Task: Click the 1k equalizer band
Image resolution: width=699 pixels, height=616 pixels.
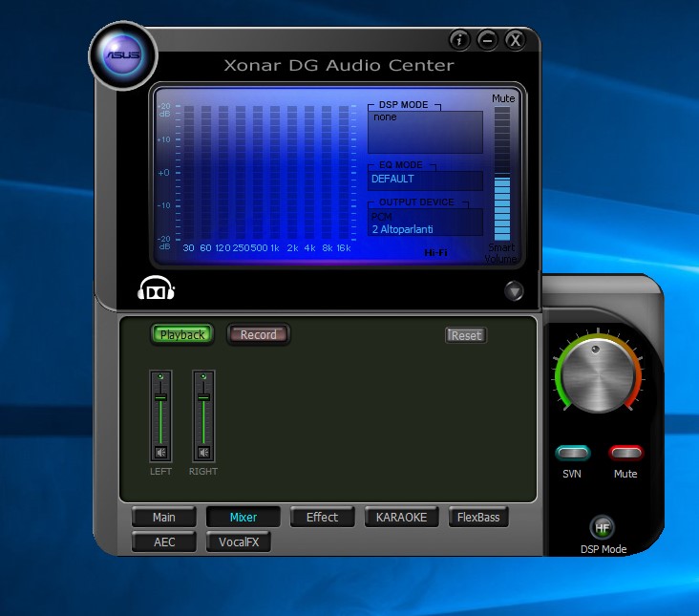Action: click(275, 173)
